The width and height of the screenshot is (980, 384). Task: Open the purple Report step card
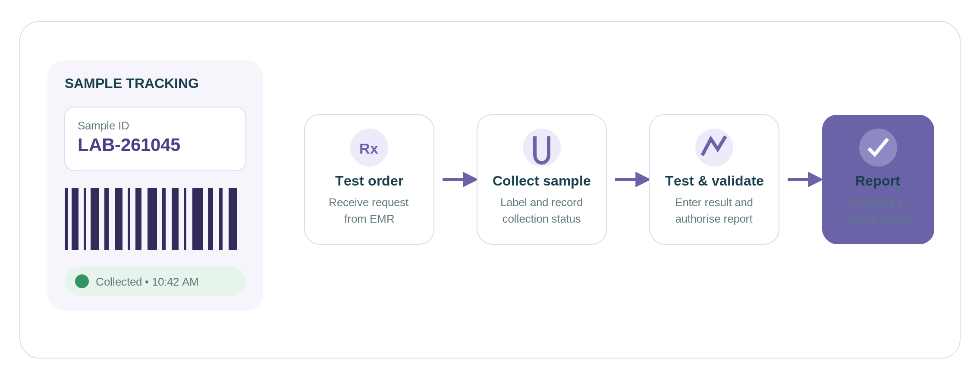coord(878,179)
